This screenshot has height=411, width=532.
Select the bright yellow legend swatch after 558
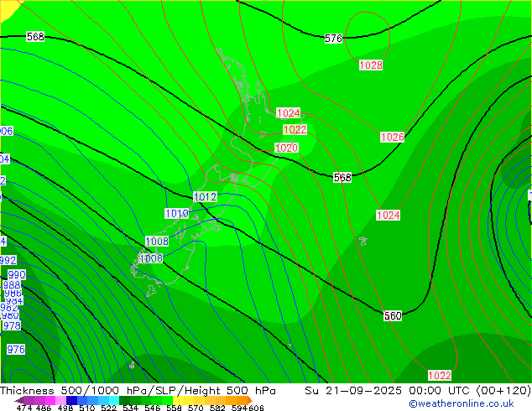(178, 400)
